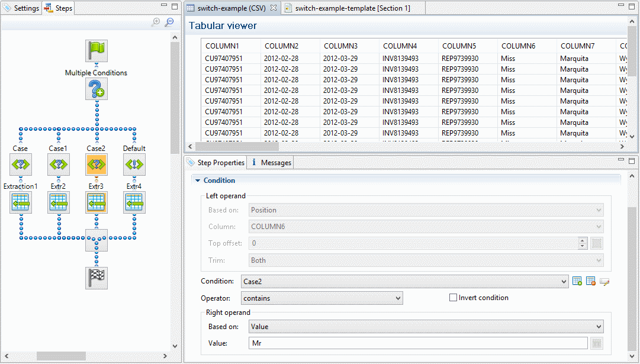Open the Messages tab

pyautogui.click(x=271, y=163)
